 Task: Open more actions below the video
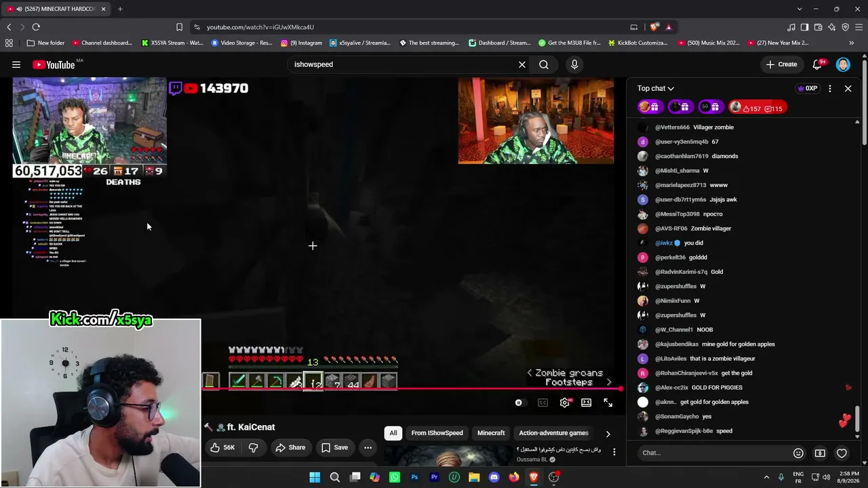click(x=368, y=447)
